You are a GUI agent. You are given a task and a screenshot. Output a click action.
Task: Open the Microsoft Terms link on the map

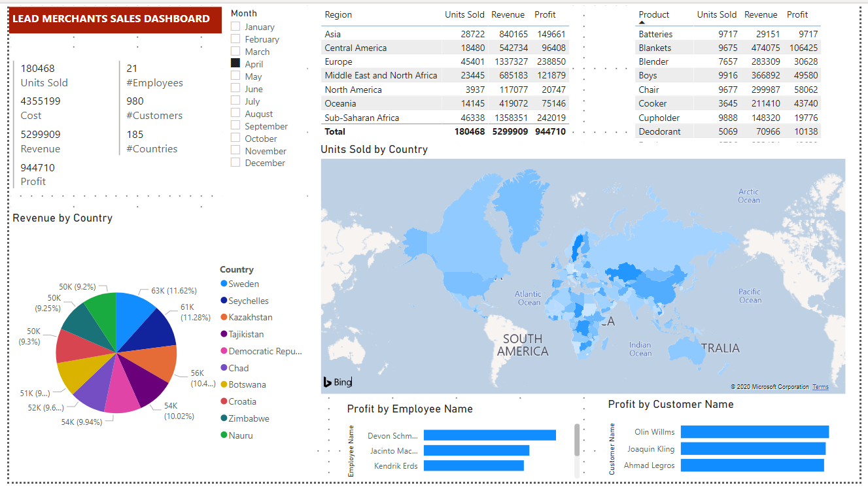(820, 386)
